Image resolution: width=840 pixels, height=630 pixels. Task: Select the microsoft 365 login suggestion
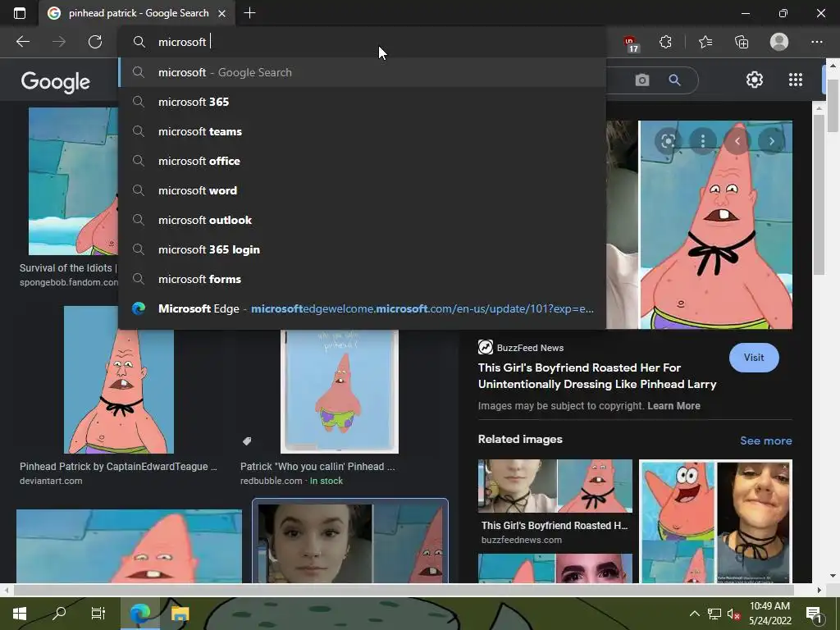[x=362, y=249]
